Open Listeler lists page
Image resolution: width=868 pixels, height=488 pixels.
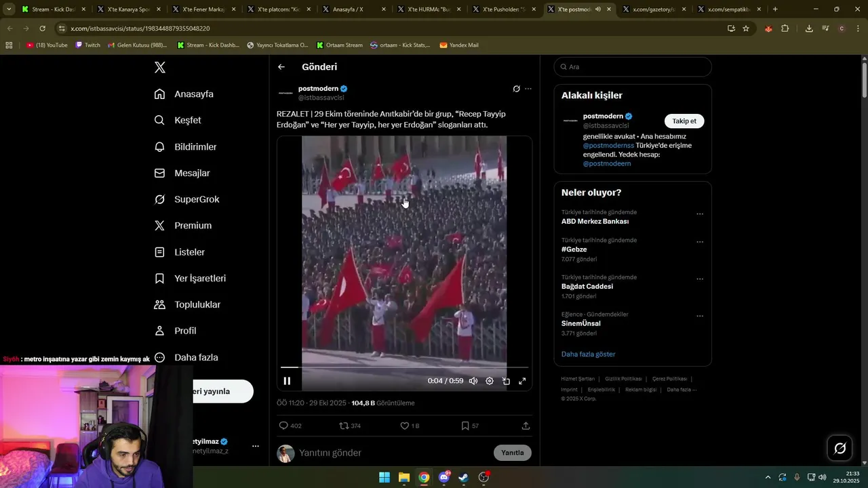coord(179,252)
